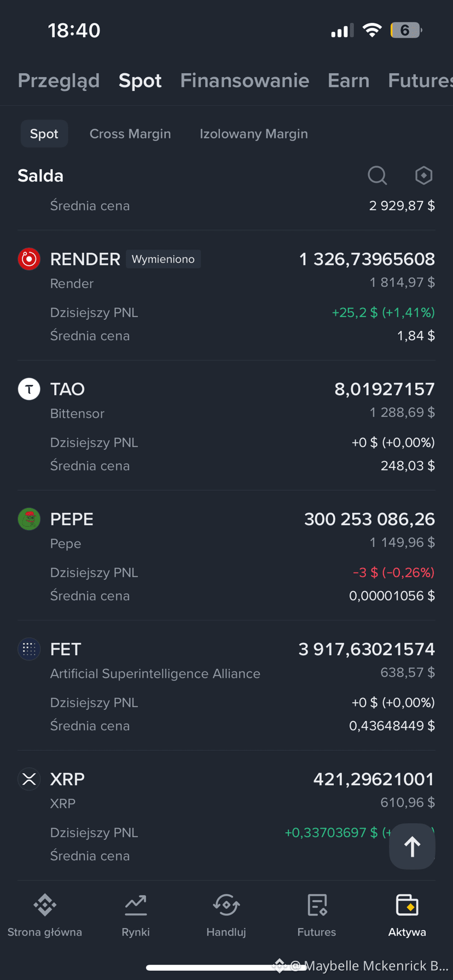Select Izolowany Margin sub-tab
This screenshot has height=980, width=453.
click(254, 134)
